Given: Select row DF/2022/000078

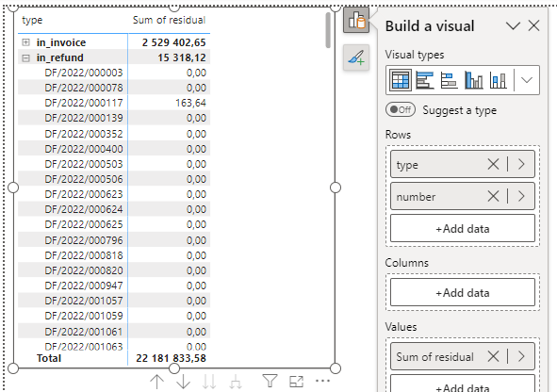Looking at the screenshot, I should coord(84,88).
